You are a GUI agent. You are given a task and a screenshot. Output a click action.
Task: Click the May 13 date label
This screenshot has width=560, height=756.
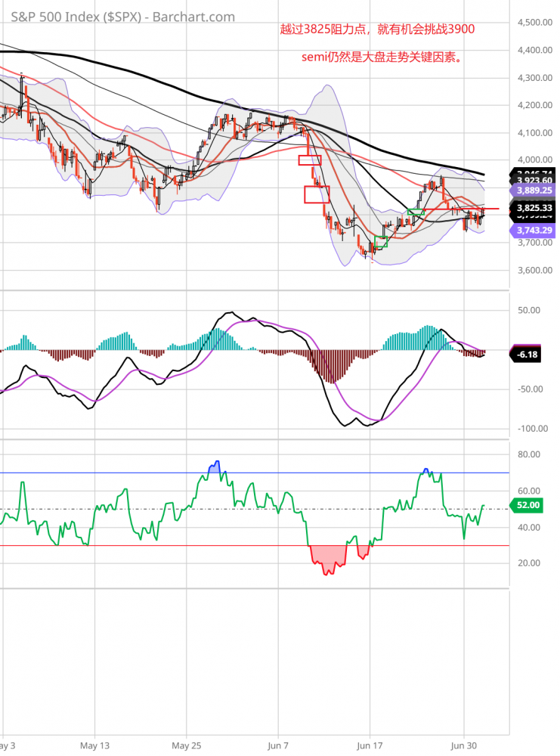click(x=94, y=745)
